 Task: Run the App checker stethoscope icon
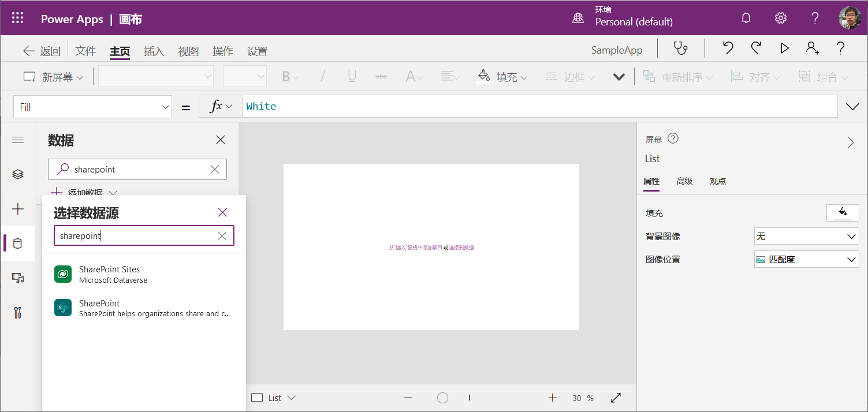[681, 48]
